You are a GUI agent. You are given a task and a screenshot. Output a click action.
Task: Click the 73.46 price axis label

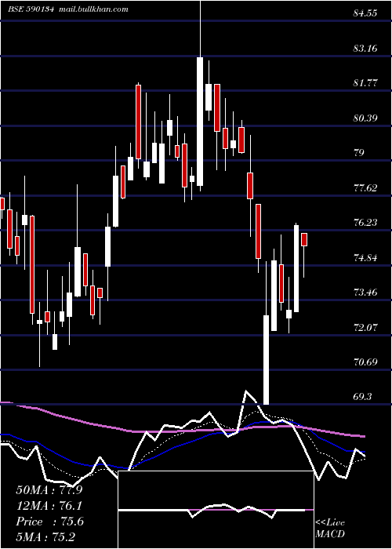point(365,293)
